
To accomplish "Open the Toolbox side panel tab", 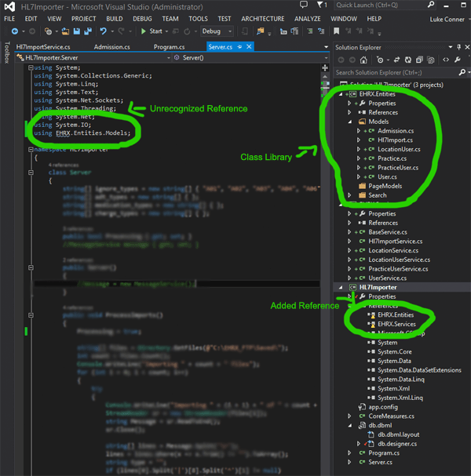I will [7, 53].
